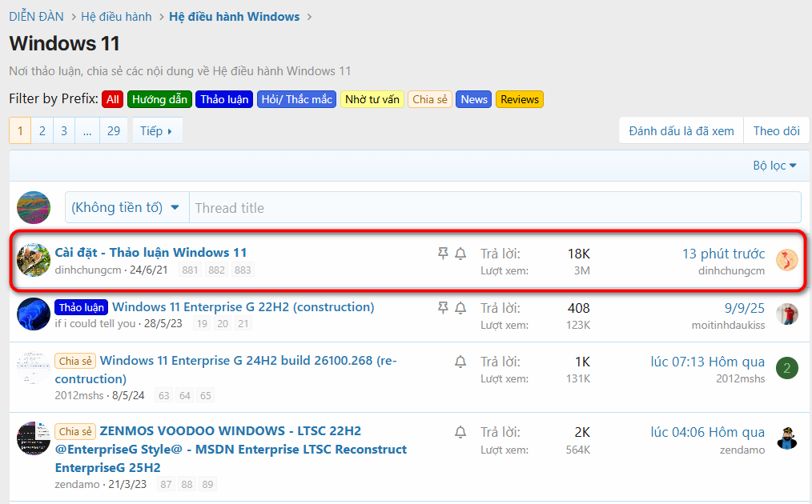Viewport: 812px width, 504px height.
Task: Click Đánh dấu là đã xem
Action: [x=681, y=131]
